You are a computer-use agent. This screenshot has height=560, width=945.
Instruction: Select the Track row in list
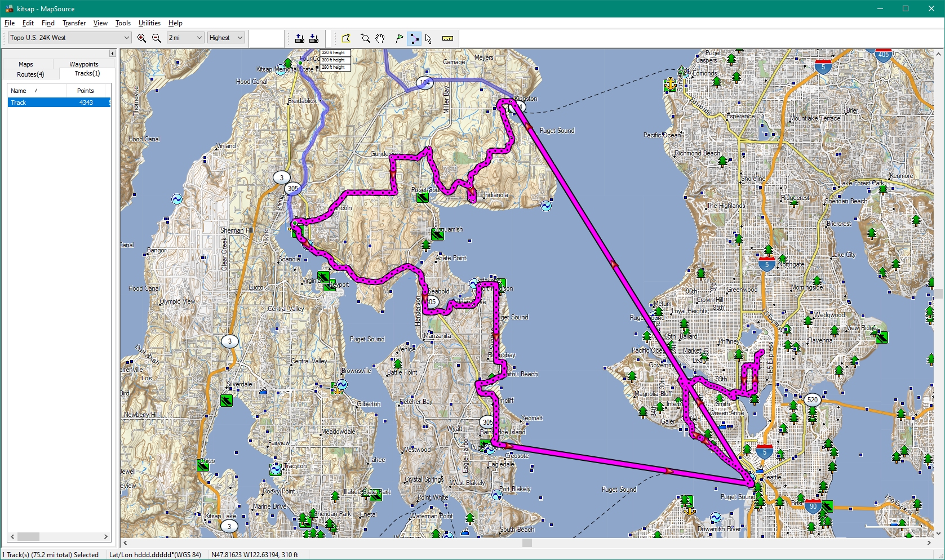click(x=56, y=103)
